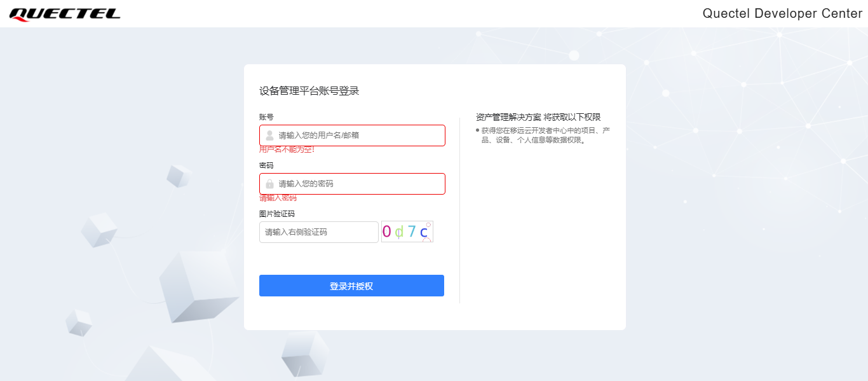Viewport: 868px width, 381px height.
Task: Click the 请输入密码 error message
Action: (x=278, y=198)
